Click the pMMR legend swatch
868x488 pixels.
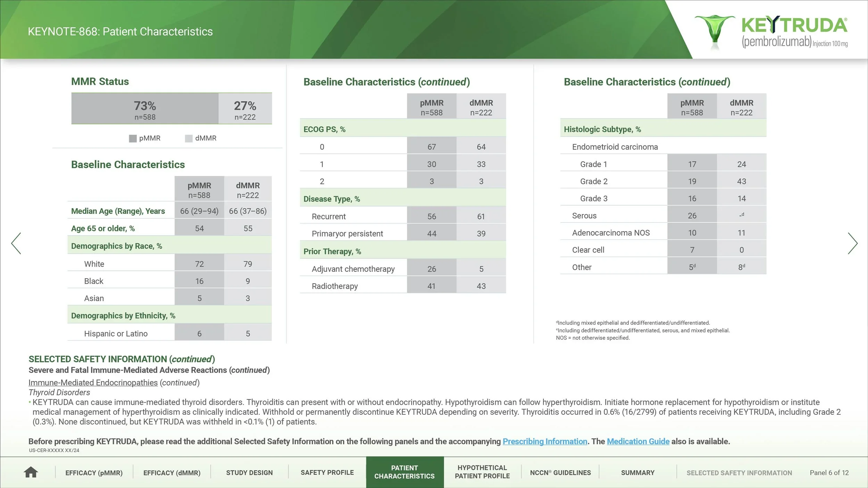(x=133, y=138)
